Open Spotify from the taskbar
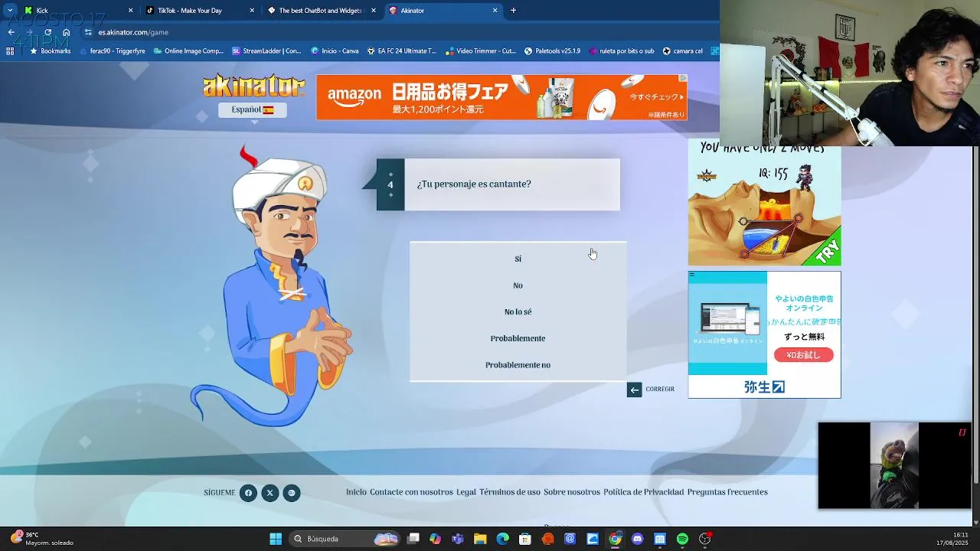This screenshot has height=551, width=980. [682, 539]
